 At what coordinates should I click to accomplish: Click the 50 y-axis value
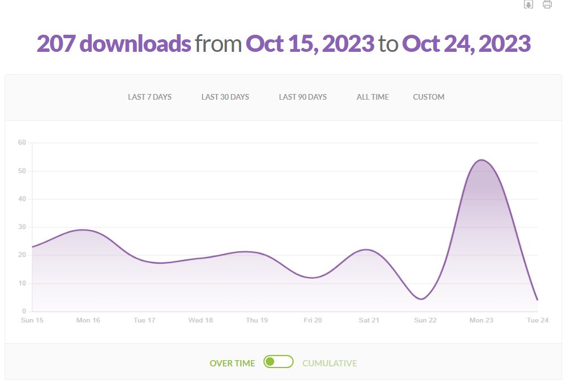pyautogui.click(x=22, y=171)
